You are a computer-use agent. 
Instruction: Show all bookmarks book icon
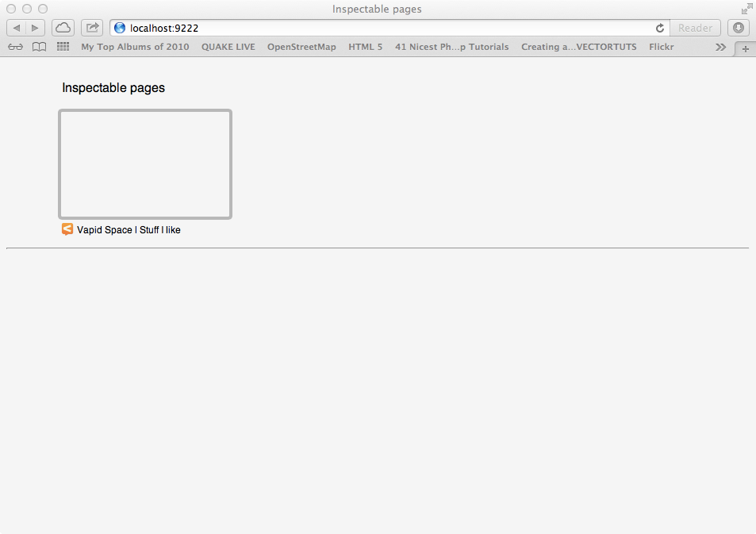39,47
